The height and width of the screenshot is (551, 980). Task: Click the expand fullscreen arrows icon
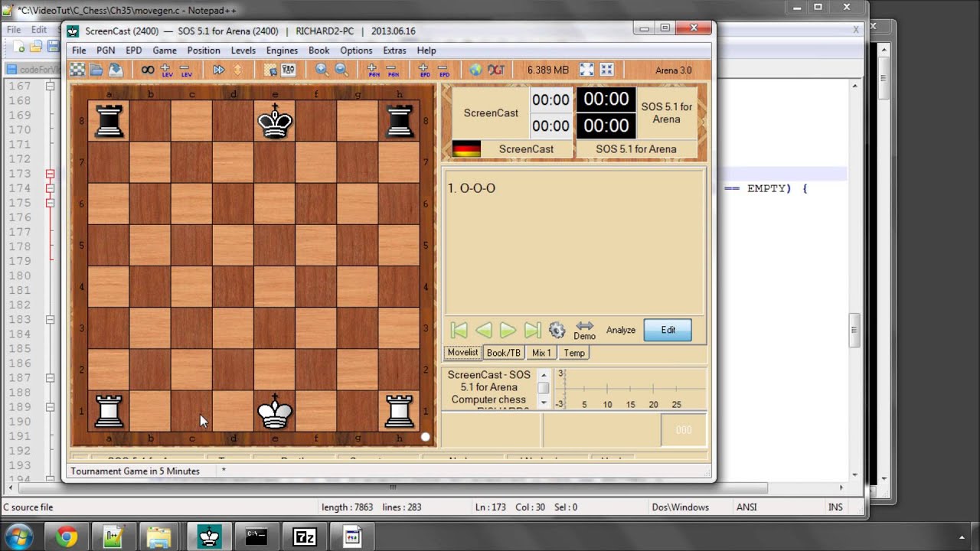click(586, 70)
